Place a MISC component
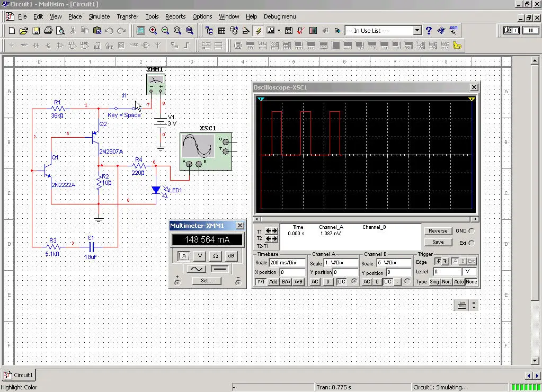Screen dimensions: 542x392 (x=134, y=45)
